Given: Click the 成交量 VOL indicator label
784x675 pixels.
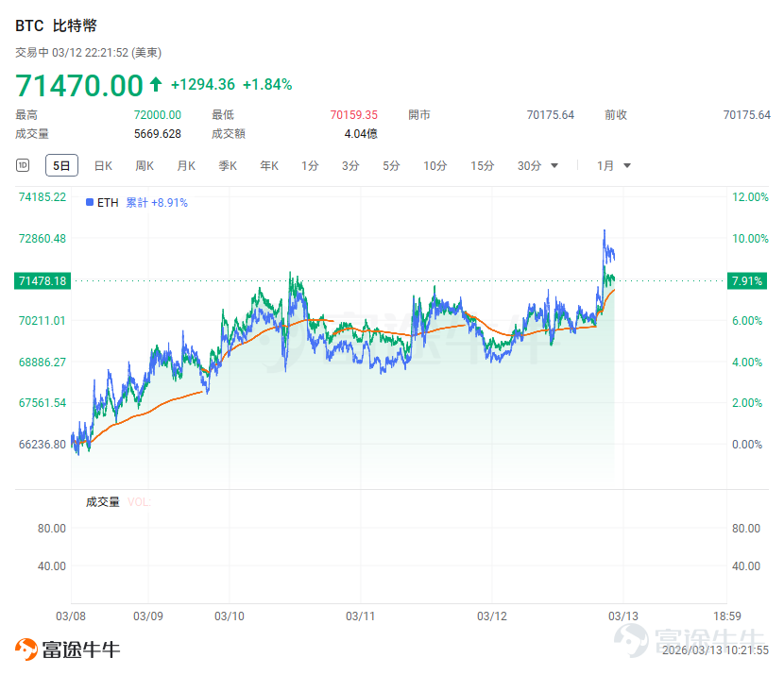Looking at the screenshot, I should tap(118, 501).
